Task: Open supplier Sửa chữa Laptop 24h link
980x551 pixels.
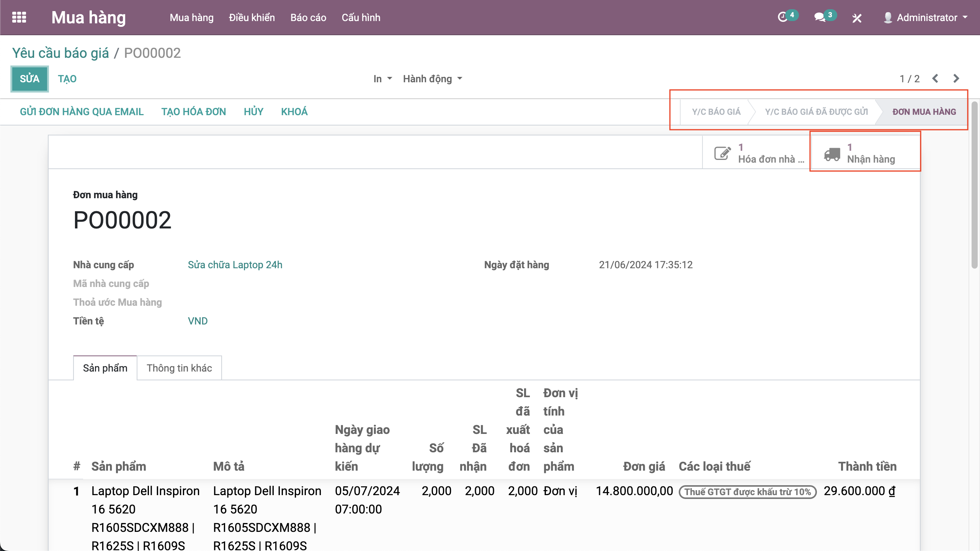Action: click(235, 265)
